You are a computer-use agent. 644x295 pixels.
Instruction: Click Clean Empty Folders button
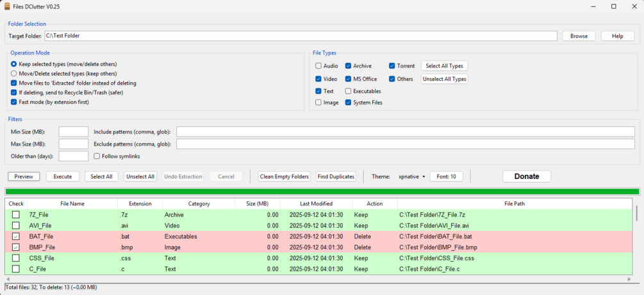pos(285,176)
